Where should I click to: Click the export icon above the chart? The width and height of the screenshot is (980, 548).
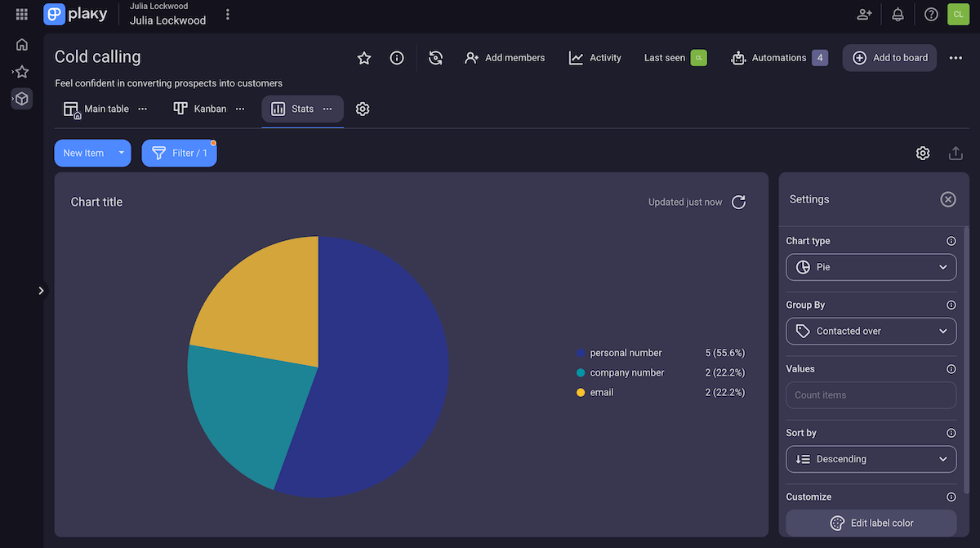(x=955, y=153)
